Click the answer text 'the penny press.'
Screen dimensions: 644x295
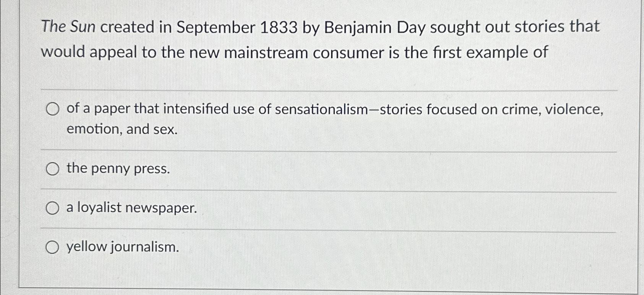(118, 168)
